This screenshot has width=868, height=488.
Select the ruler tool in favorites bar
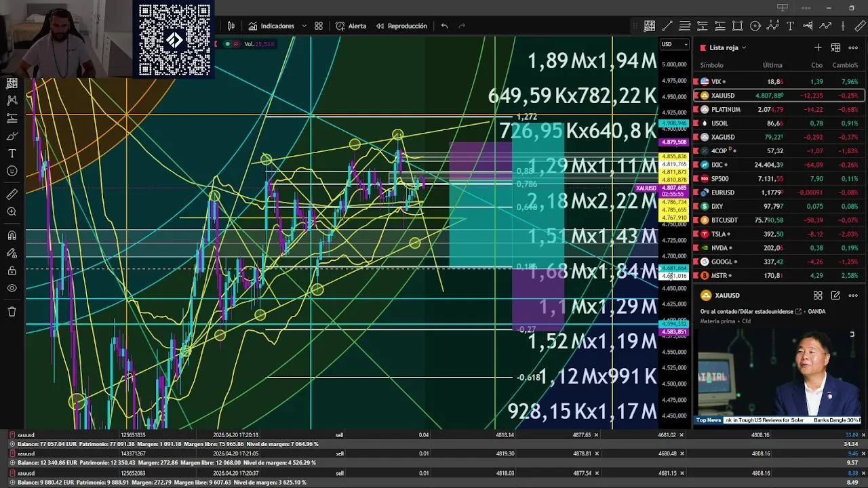pyautogui.click(x=861, y=26)
